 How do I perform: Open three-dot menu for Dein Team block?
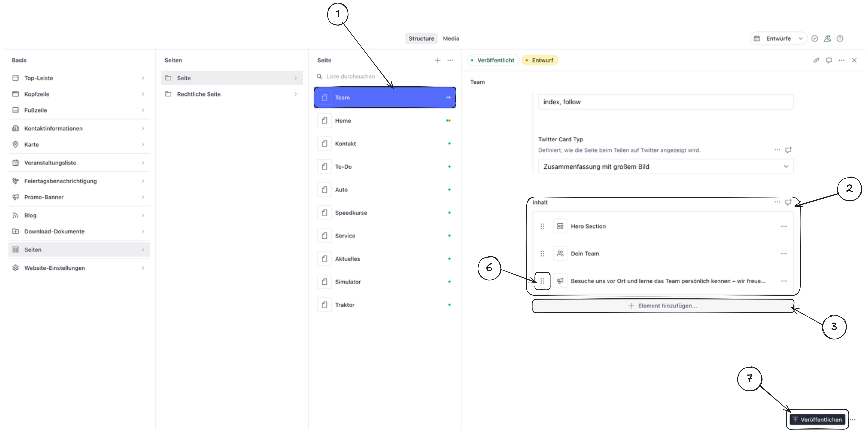[784, 254]
